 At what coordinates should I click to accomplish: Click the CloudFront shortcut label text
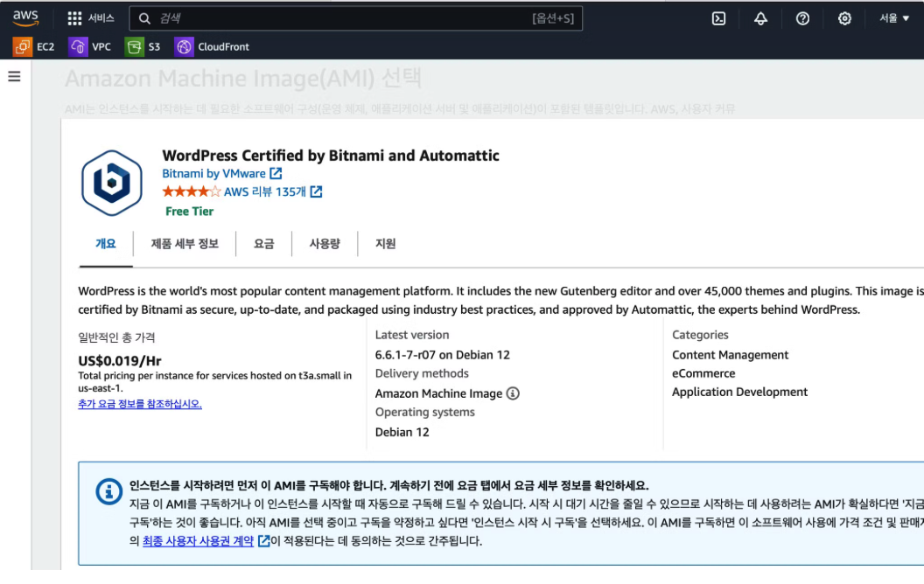click(x=223, y=46)
